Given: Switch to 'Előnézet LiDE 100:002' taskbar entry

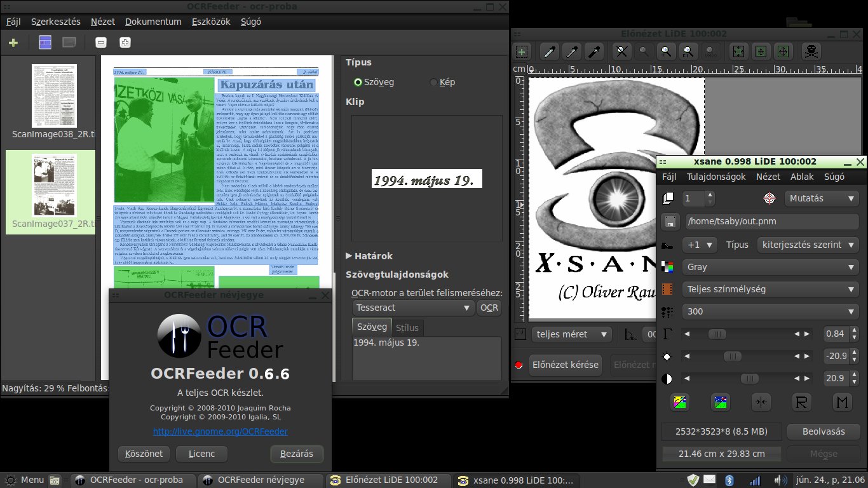Looking at the screenshot, I should point(389,480).
